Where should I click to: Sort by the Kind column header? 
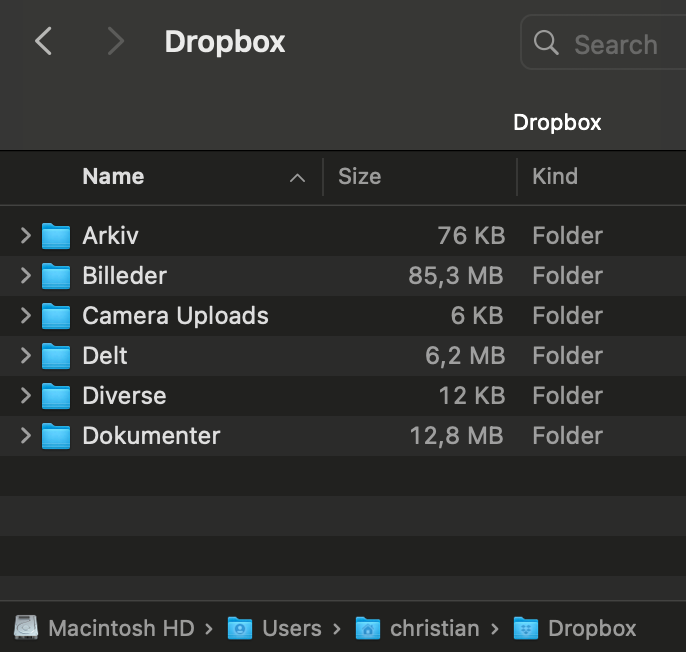click(555, 177)
